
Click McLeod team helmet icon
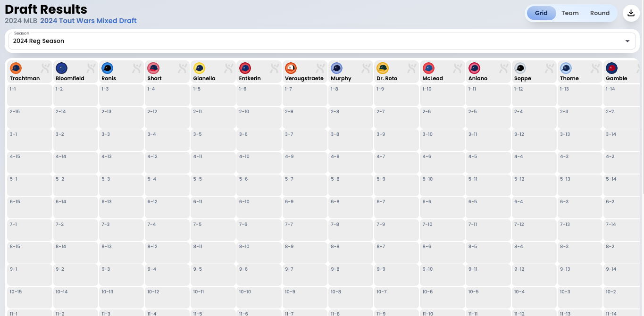428,68
